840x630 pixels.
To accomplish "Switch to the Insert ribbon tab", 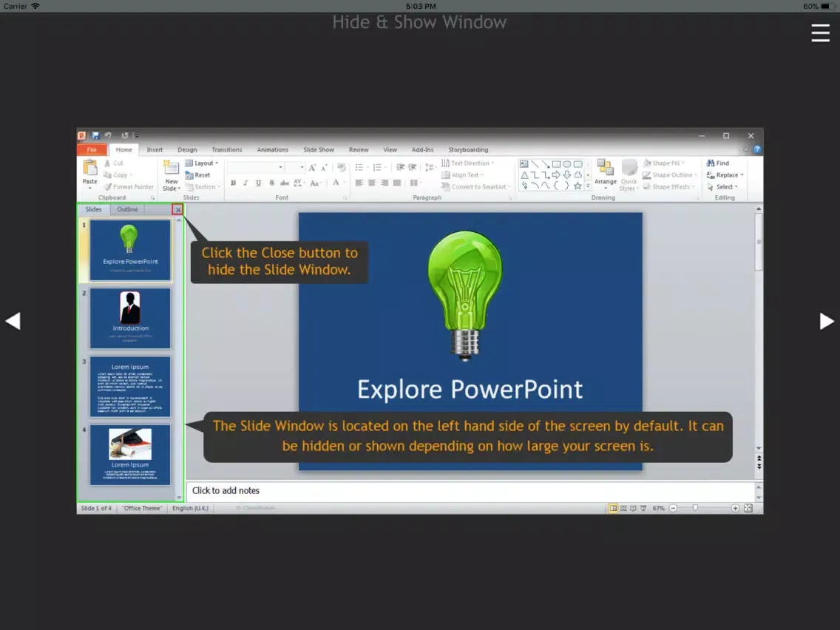I will 155,149.
